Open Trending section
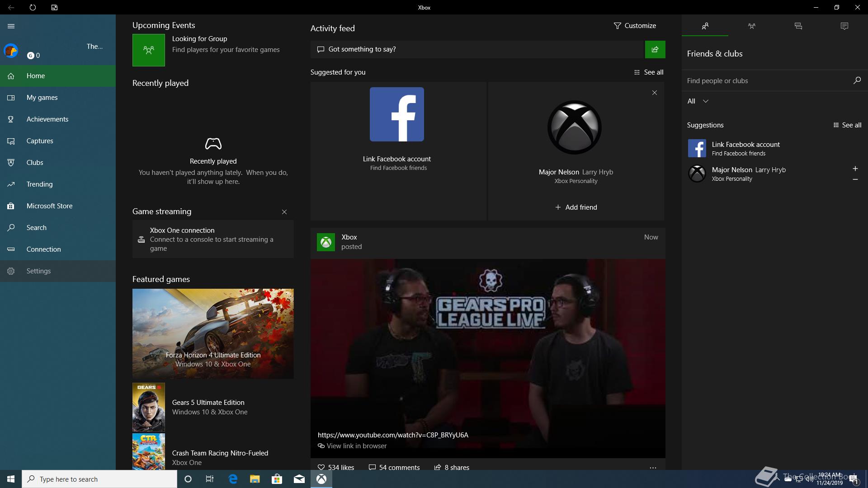 [58, 184]
